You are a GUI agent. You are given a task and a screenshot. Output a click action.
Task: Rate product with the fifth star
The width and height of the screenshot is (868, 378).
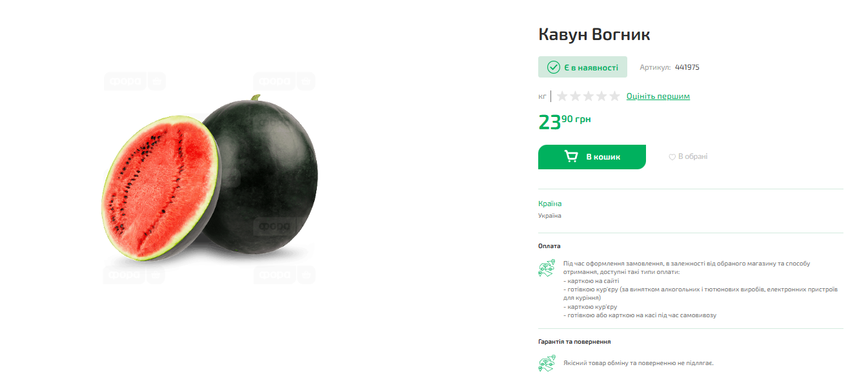pos(614,96)
